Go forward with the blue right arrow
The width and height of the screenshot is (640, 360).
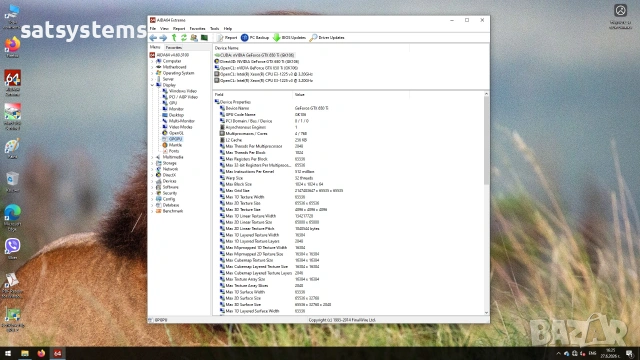tap(163, 38)
